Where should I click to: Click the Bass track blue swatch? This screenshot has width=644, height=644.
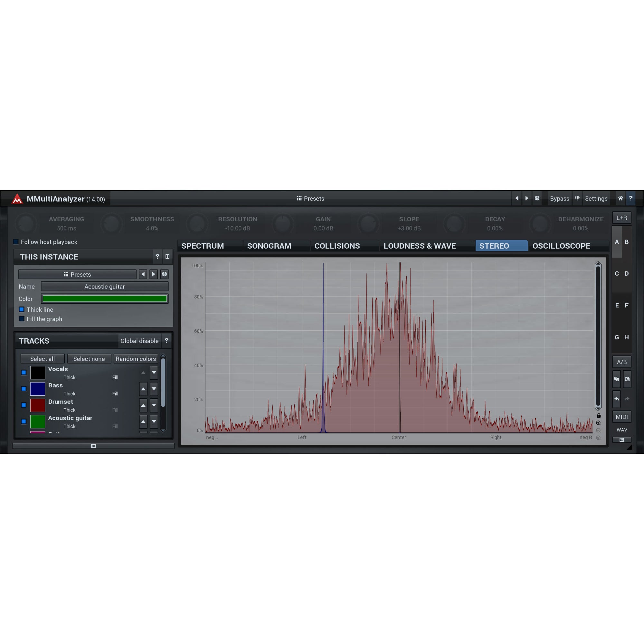point(38,389)
